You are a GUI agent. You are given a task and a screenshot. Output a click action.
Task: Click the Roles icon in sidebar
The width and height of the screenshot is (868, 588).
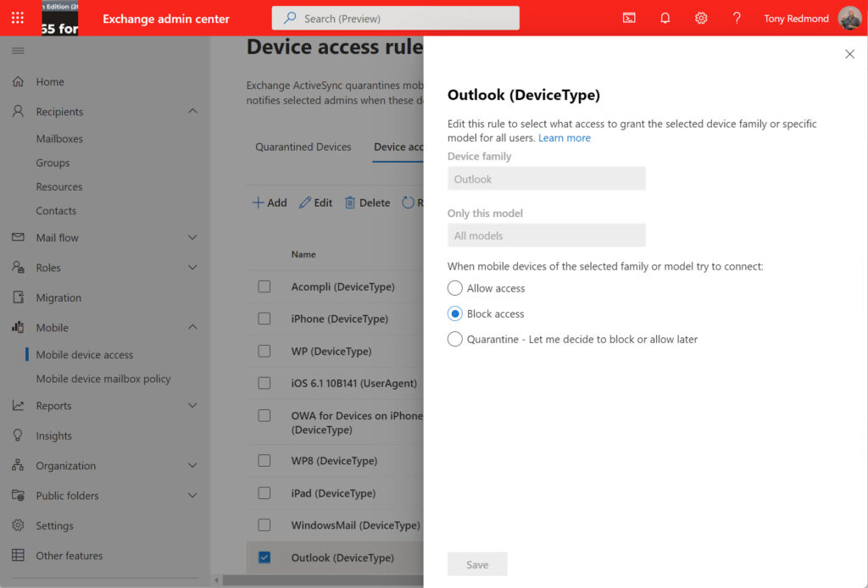tap(18, 267)
